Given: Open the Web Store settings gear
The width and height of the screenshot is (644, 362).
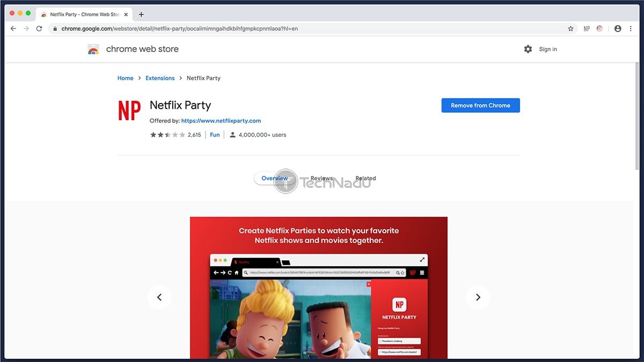Looking at the screenshot, I should [x=528, y=49].
